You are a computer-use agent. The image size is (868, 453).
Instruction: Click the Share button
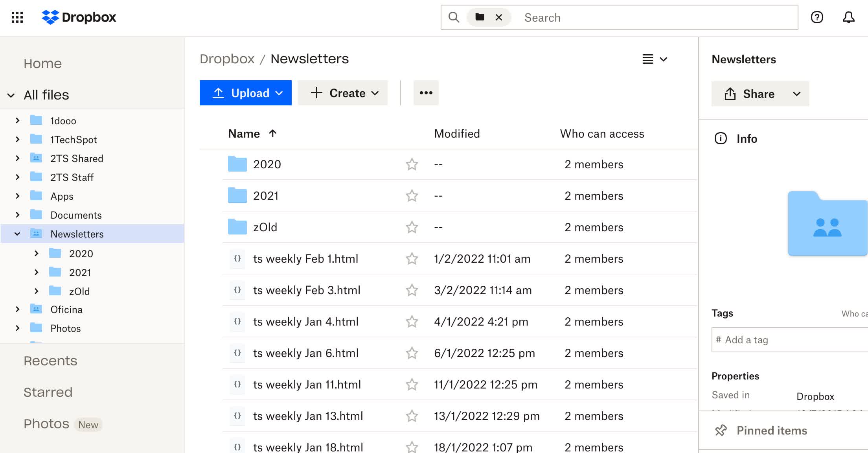(x=749, y=94)
